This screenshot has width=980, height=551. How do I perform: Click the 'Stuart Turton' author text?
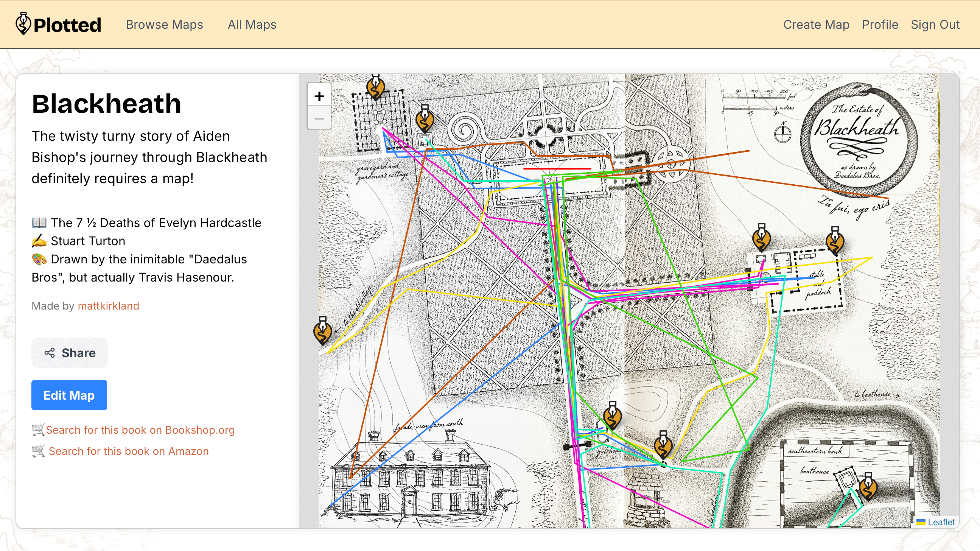coord(88,241)
